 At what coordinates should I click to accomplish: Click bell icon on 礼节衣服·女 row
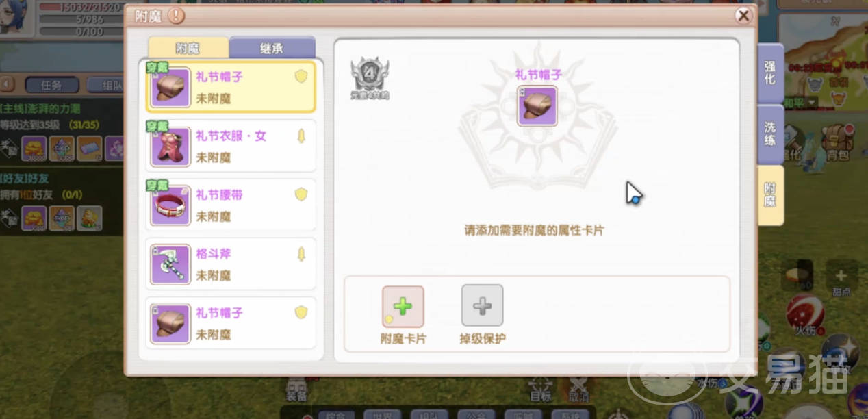click(x=301, y=136)
